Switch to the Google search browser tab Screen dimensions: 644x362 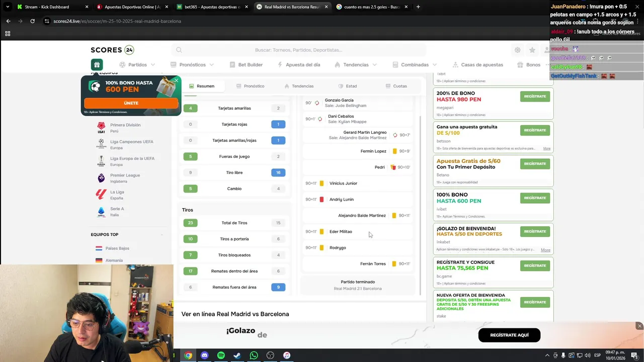[x=372, y=7]
